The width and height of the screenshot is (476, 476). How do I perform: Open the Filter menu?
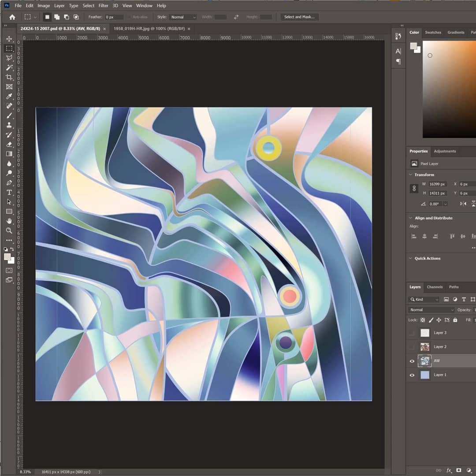click(103, 6)
